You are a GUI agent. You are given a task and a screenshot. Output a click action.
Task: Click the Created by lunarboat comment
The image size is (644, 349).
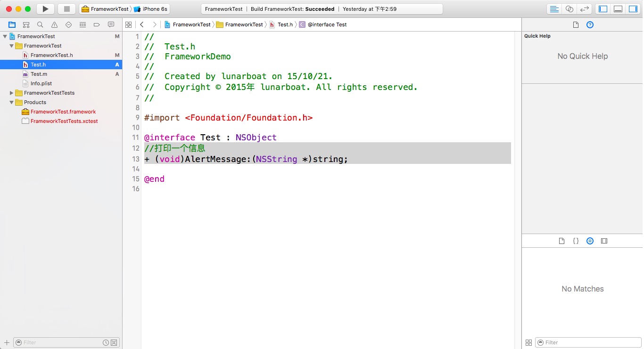point(239,76)
